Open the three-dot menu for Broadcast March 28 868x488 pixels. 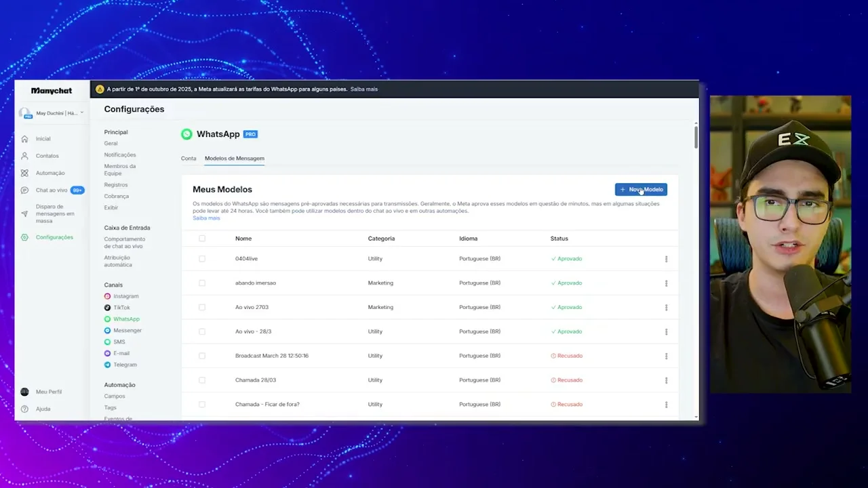(x=666, y=356)
